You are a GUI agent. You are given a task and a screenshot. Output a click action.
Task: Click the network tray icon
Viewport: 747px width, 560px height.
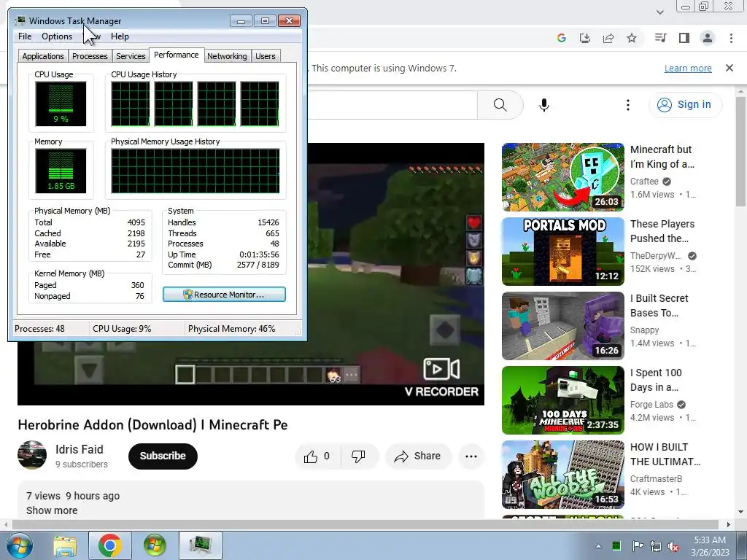tap(656, 546)
